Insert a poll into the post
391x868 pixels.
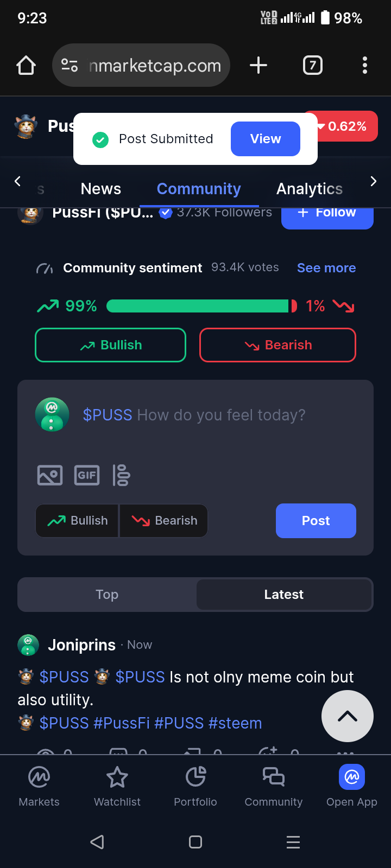[121, 475]
